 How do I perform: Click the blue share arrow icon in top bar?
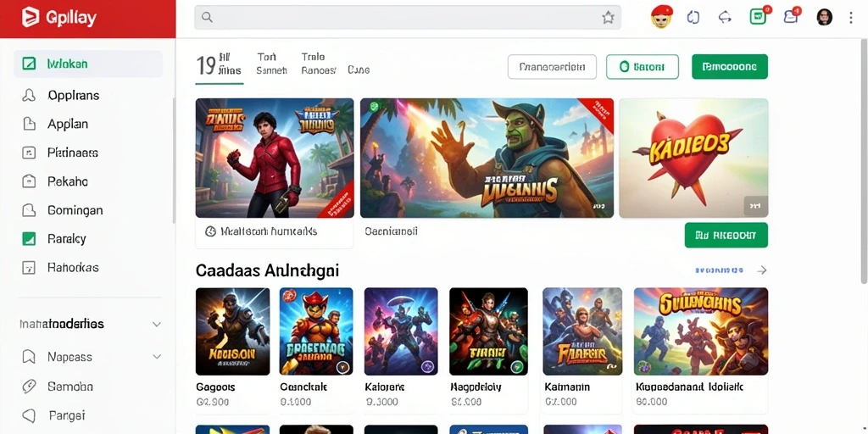pyautogui.click(x=726, y=17)
